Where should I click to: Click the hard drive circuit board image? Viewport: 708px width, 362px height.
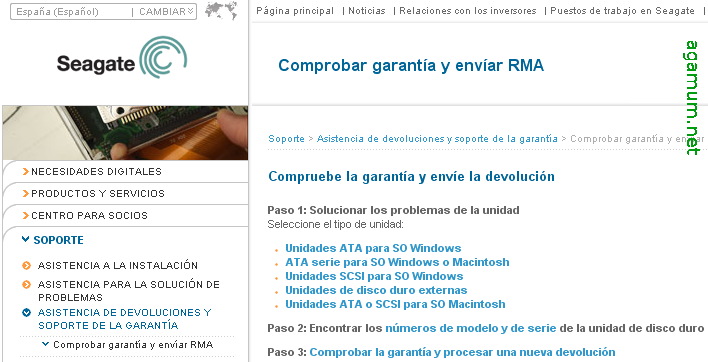[126, 133]
